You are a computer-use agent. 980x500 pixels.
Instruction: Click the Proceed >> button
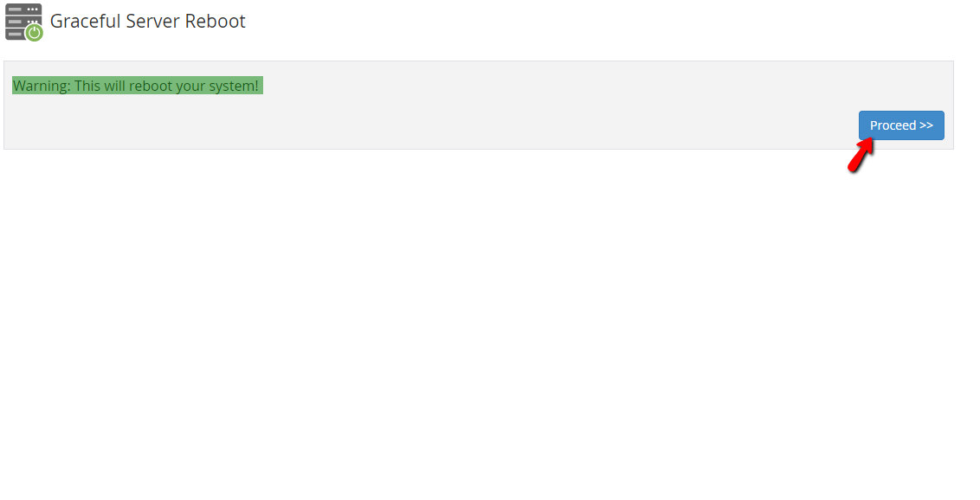901,125
